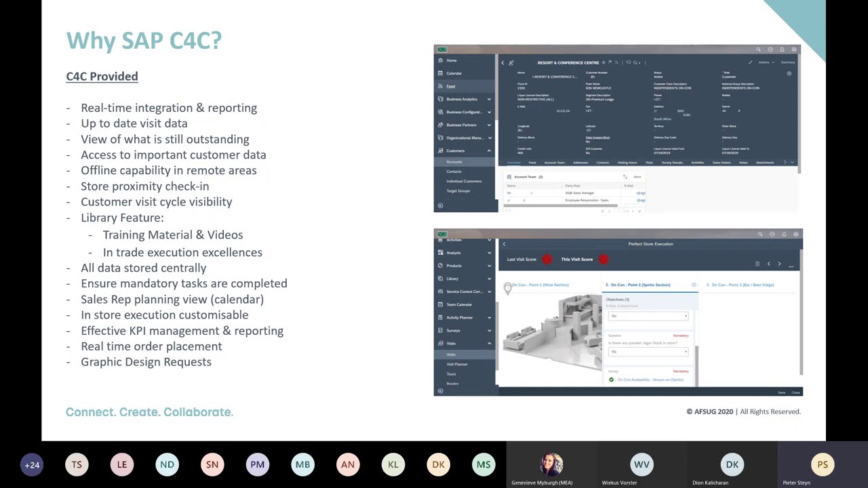The height and width of the screenshot is (488, 868).
Task: Click Save in Perfect Store Execution footer
Action: [781, 392]
